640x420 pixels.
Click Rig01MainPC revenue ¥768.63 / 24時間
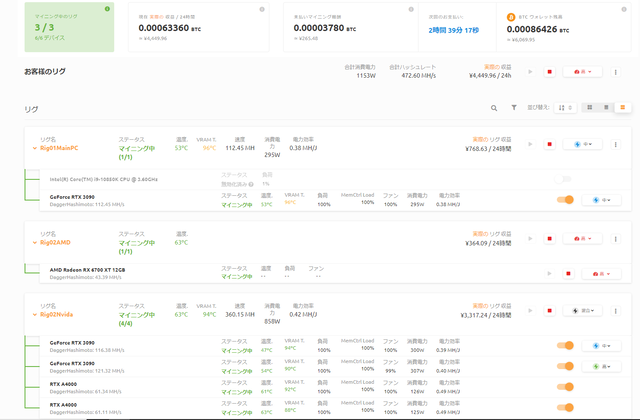(488, 149)
